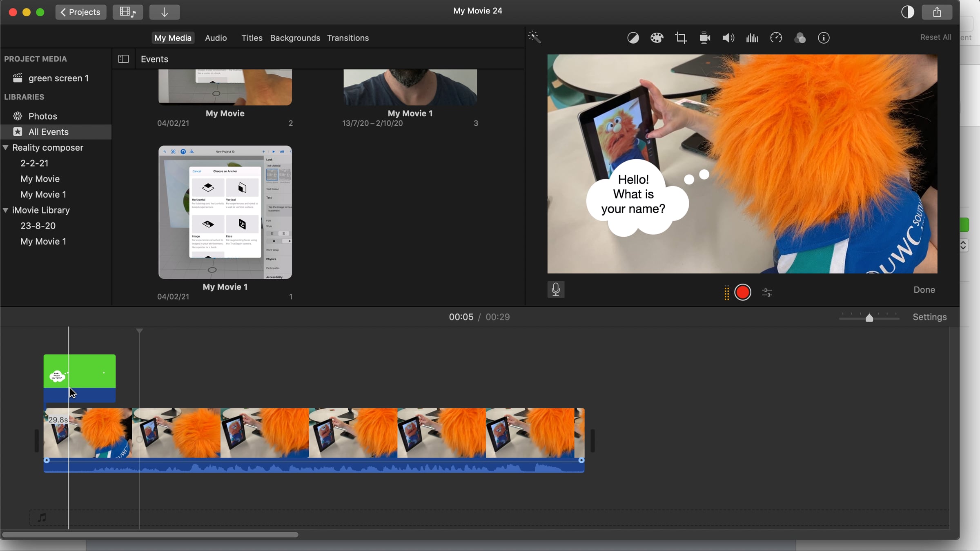Click the magic wand auto-enhance icon

click(534, 37)
